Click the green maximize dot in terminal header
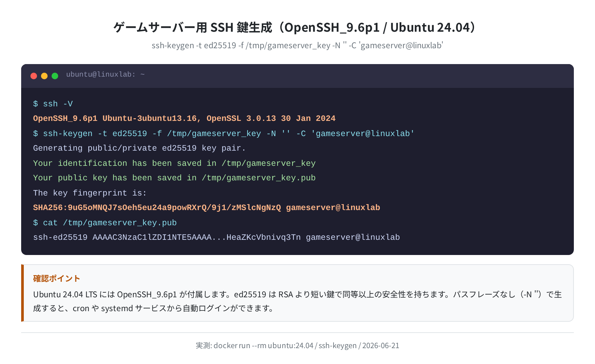Viewport: 595px width, 364px height. [x=55, y=76]
